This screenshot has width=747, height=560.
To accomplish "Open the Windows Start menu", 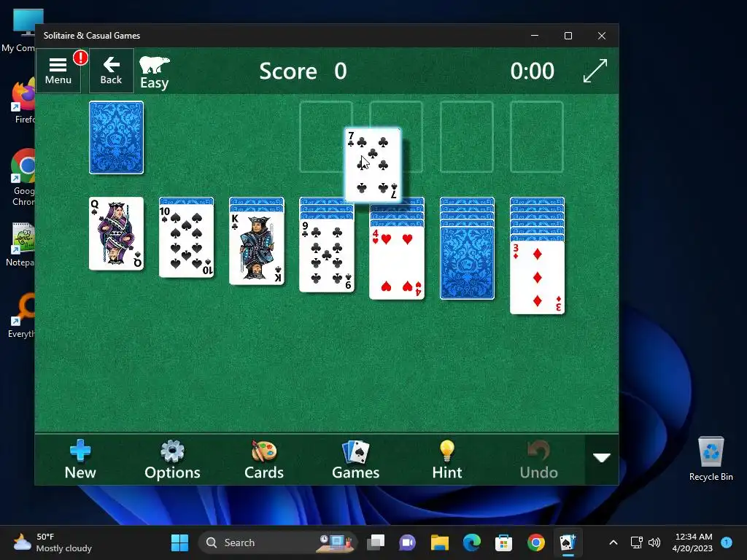I will 179,542.
